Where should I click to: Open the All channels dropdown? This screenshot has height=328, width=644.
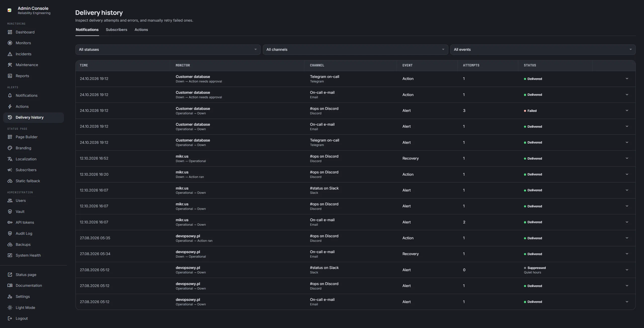[355, 50]
